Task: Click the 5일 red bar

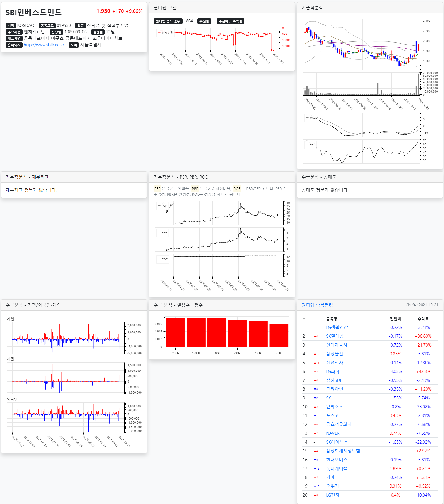Action: 279,335
